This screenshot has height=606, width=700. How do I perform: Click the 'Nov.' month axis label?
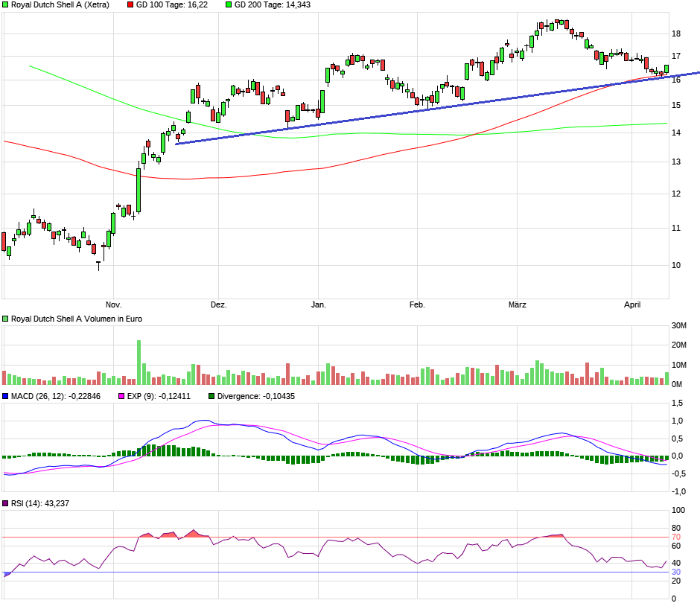(113, 304)
